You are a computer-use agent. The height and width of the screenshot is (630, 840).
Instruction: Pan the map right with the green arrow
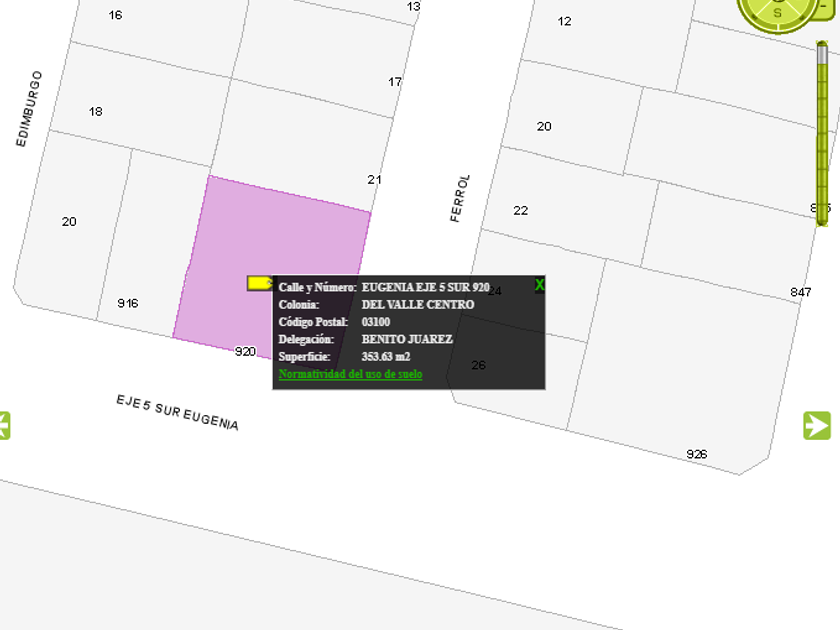click(x=817, y=425)
